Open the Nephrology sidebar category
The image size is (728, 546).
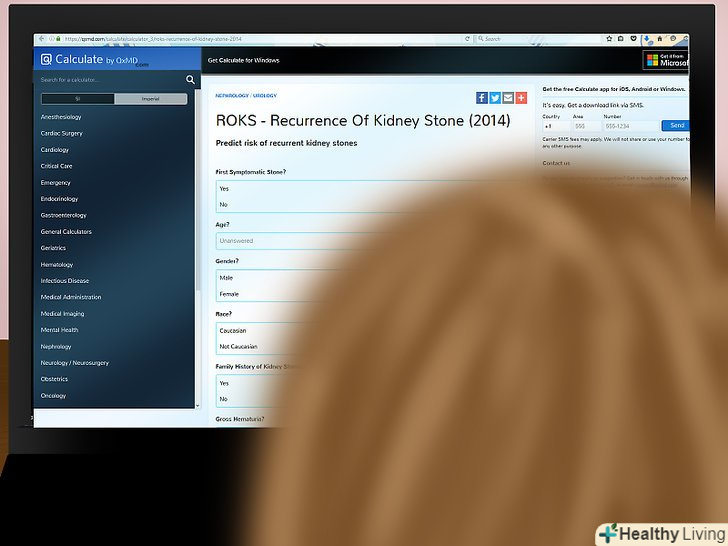coord(56,346)
